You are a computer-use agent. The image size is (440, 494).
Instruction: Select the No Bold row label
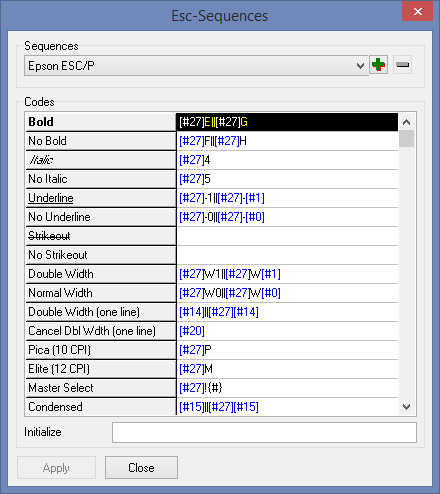click(x=101, y=141)
